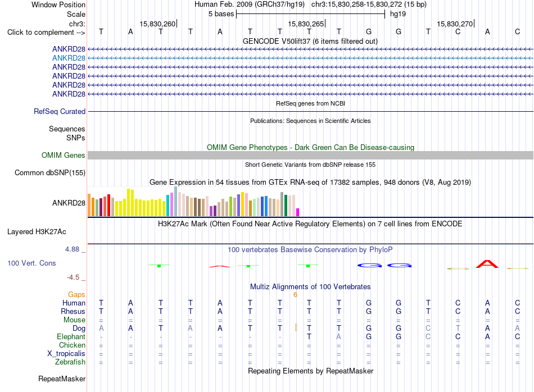Click the dark green bar in GTEx chart
Screen dimensions: 534x392
pos(286,206)
